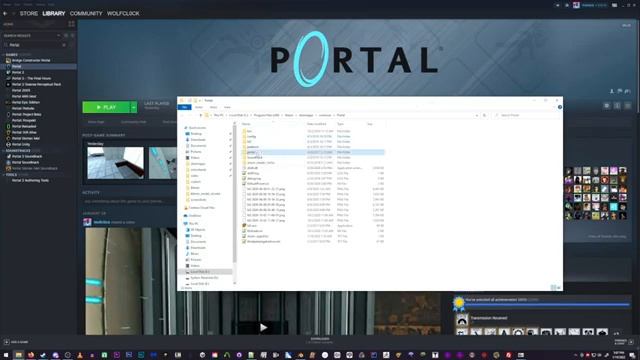Open Portal 2 Authoring Tools entry
This screenshot has width=640, height=360.
coord(30,180)
